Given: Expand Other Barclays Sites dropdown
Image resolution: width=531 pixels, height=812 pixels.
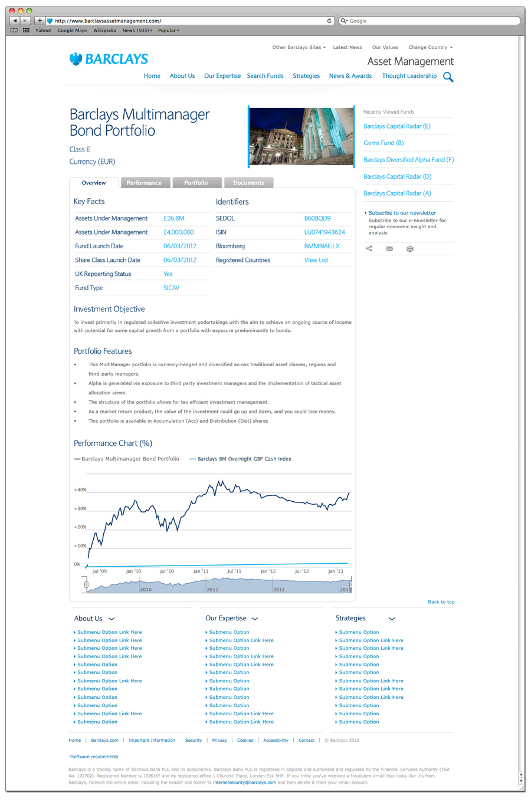Looking at the screenshot, I should tap(299, 47).
